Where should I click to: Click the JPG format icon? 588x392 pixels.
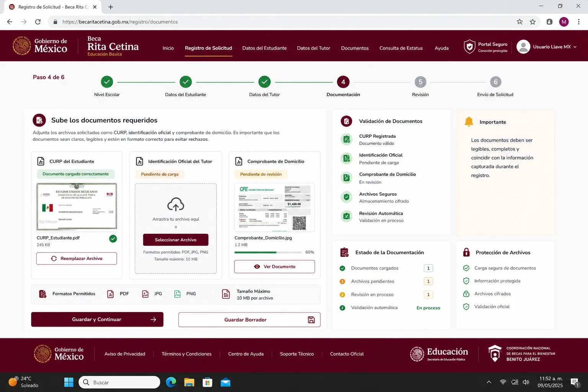click(x=145, y=294)
